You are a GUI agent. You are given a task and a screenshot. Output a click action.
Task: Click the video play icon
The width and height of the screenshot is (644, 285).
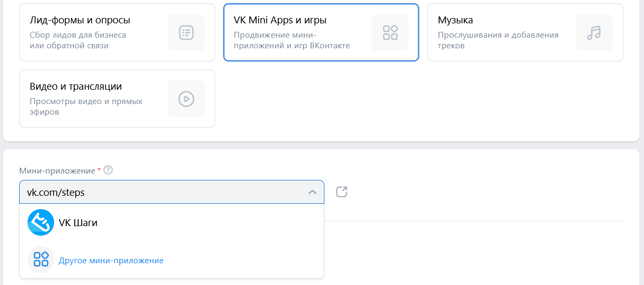pos(186,99)
